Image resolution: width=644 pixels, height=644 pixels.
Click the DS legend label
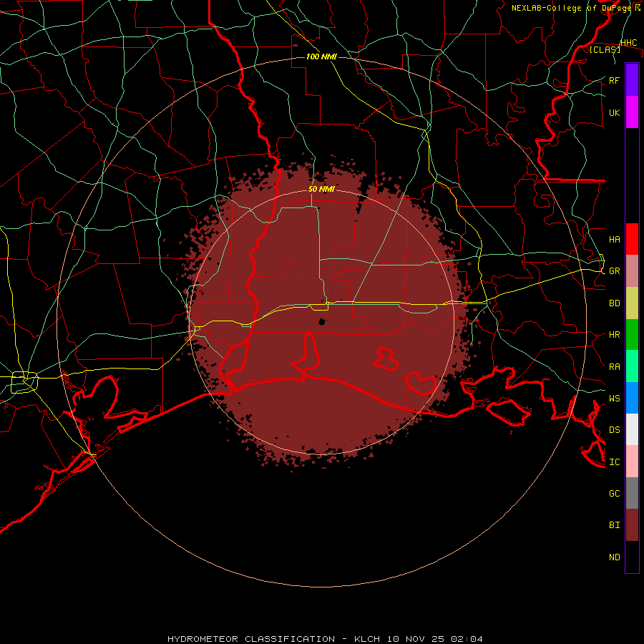tap(614, 429)
